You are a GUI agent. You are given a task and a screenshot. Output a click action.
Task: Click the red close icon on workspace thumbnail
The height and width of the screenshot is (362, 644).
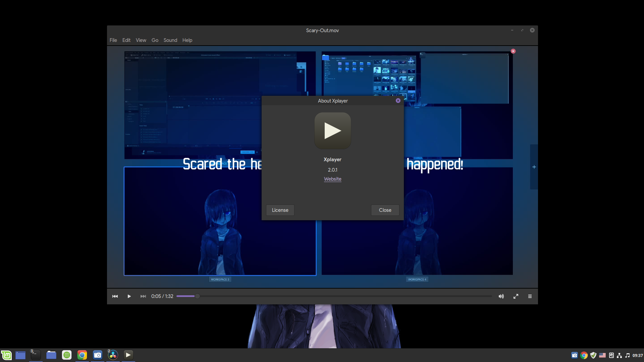coord(513,51)
